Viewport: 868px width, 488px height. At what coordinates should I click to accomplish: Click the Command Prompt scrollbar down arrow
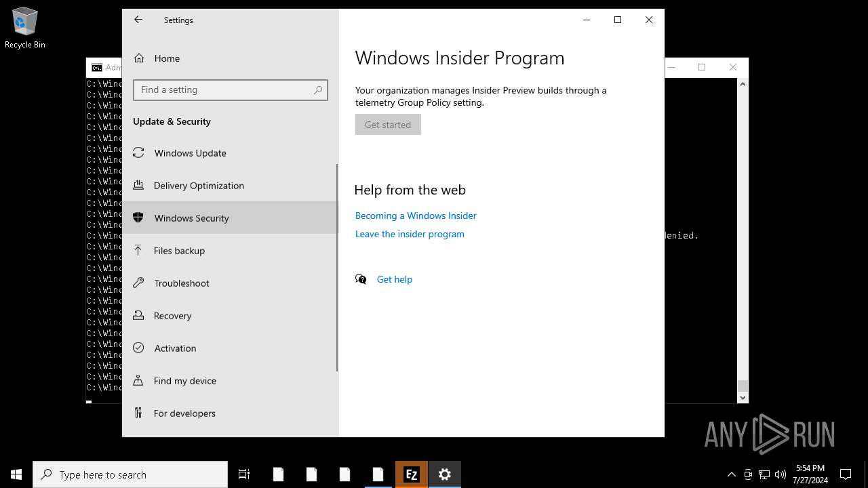pyautogui.click(x=743, y=397)
